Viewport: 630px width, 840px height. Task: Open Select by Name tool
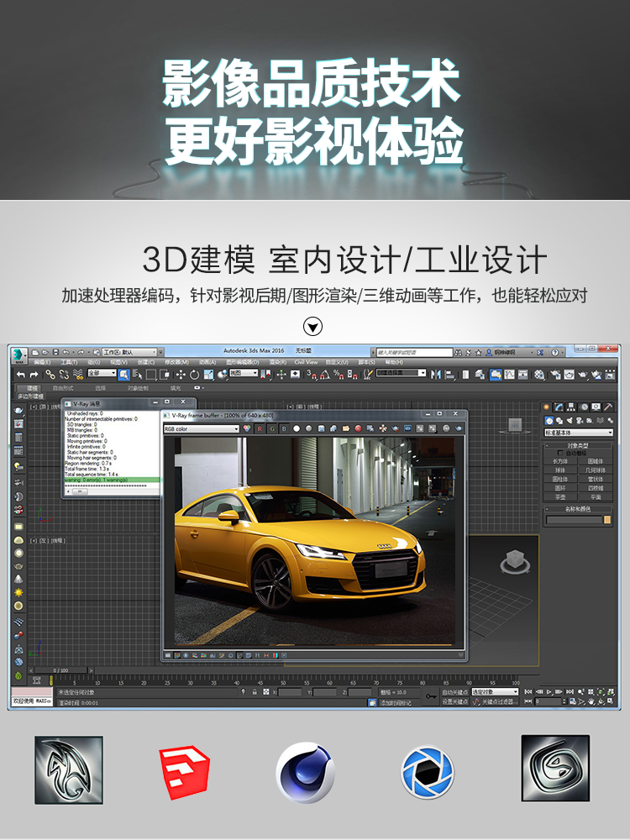coord(138,375)
